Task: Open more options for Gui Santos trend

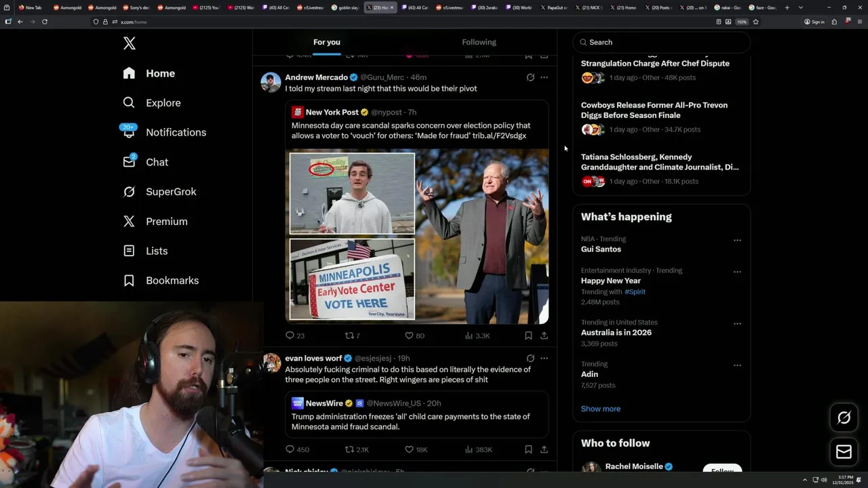Action: point(737,240)
